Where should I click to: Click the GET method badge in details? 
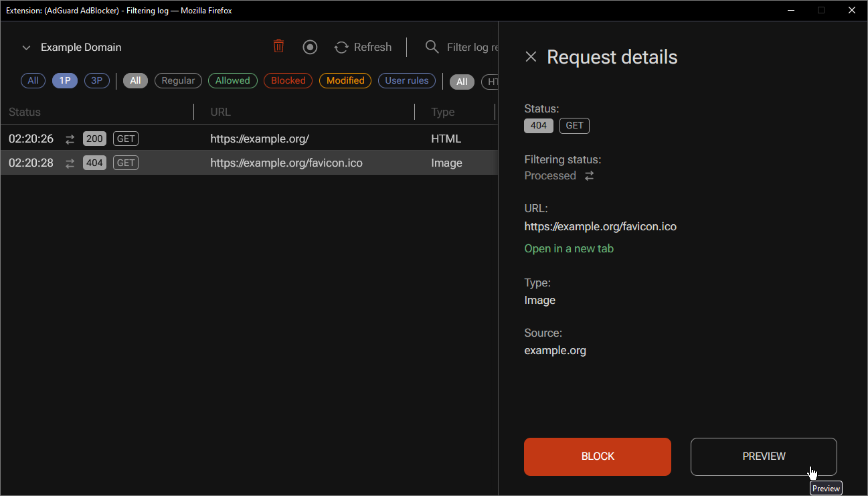tap(574, 125)
